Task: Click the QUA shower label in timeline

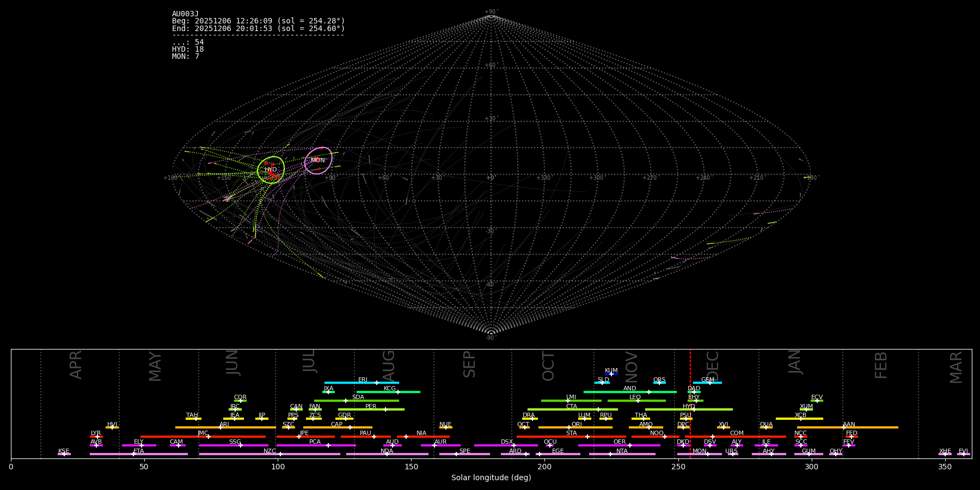Action: pos(766,424)
